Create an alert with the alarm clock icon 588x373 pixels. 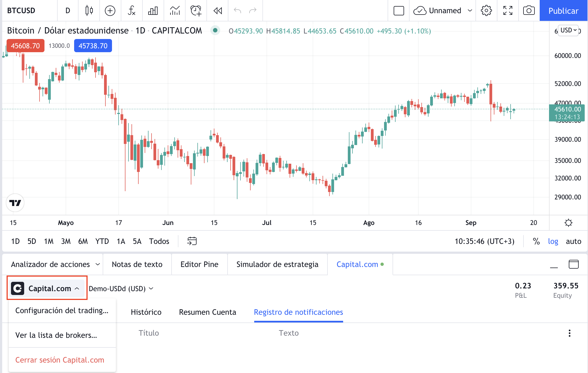pos(196,11)
